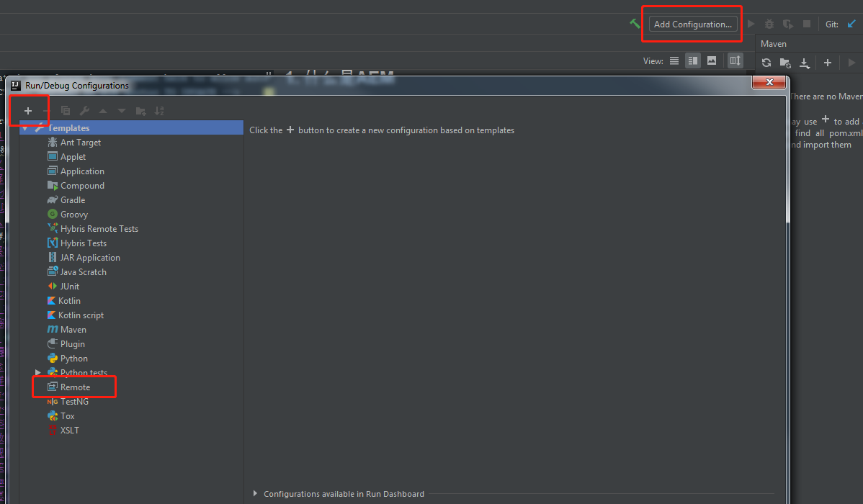
Task: Click the Run with Coverage icon
Action: point(788,24)
